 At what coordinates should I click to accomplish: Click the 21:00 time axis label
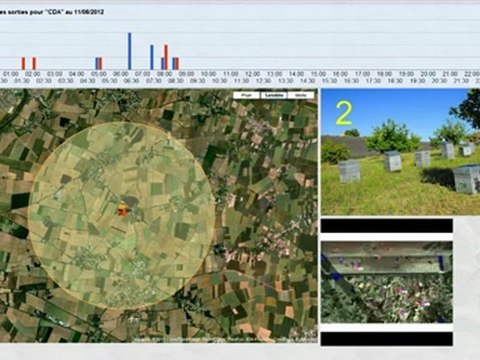pos(450,74)
